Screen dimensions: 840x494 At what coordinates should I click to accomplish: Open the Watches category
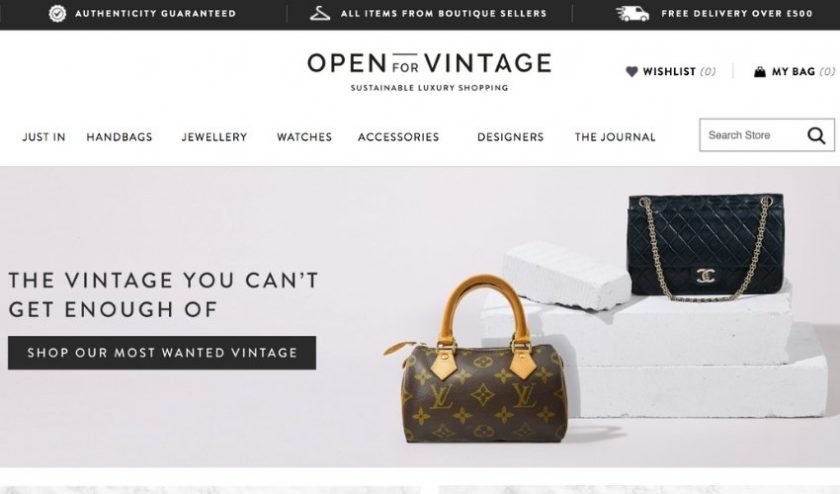(304, 137)
